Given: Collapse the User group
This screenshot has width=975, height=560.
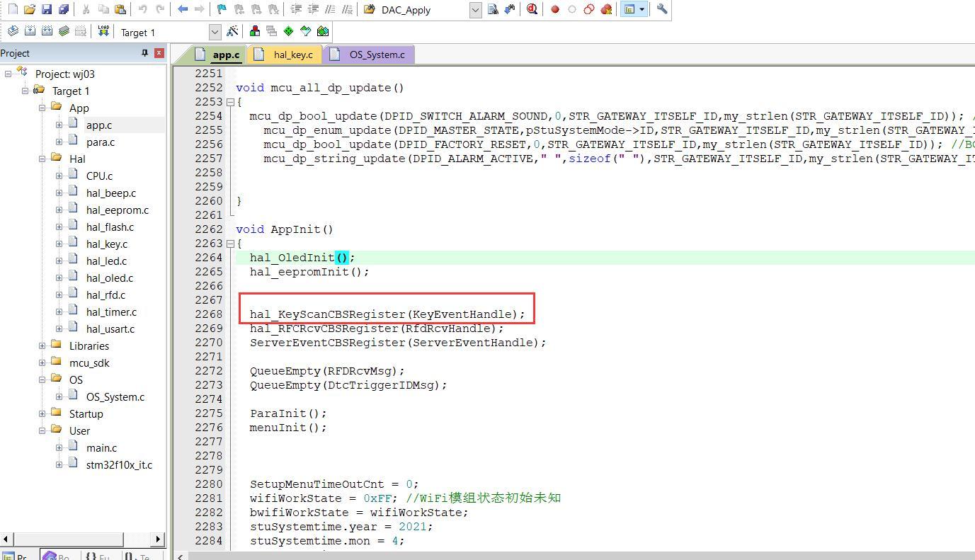Looking at the screenshot, I should coord(42,430).
